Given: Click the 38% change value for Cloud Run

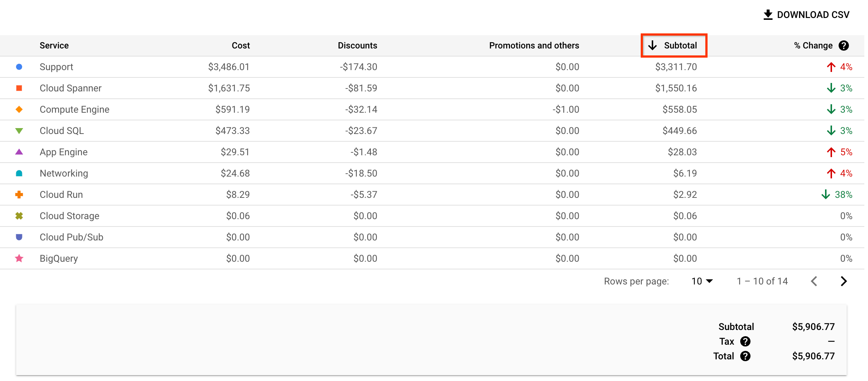Looking at the screenshot, I should tap(843, 195).
